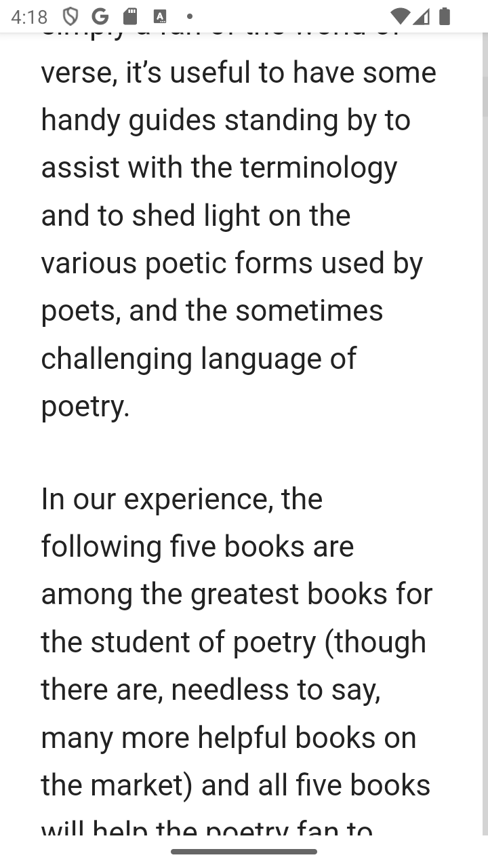Click the line "challenging language of"
Image resolution: width=488 pixels, height=868 pixels.
[x=199, y=359]
